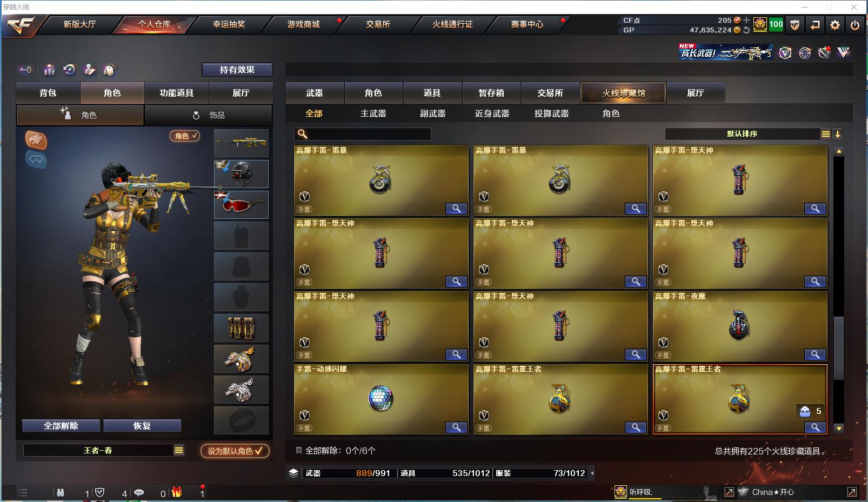868x502 pixels.
Task: Click the leaderboard podium icon above 背包
Action: (49, 70)
